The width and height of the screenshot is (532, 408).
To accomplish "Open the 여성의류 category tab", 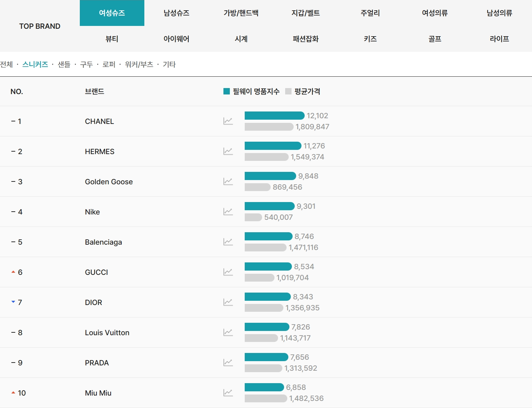I will click(x=435, y=13).
